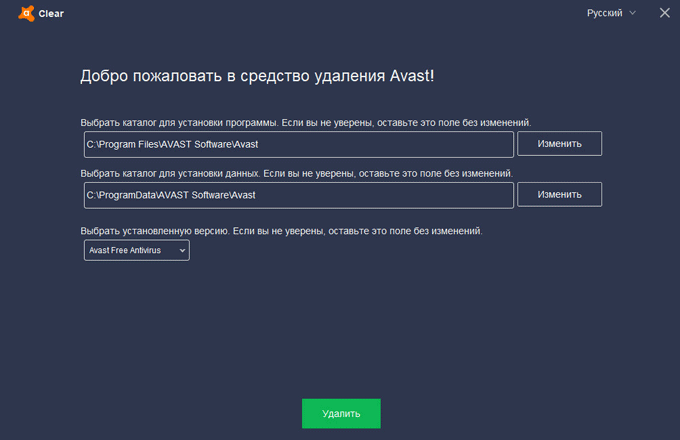Click the chevron beside Русский

point(631,13)
